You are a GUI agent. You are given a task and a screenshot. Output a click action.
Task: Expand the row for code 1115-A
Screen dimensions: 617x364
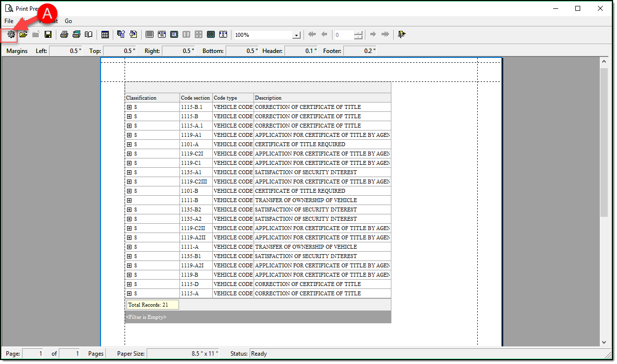(x=129, y=293)
